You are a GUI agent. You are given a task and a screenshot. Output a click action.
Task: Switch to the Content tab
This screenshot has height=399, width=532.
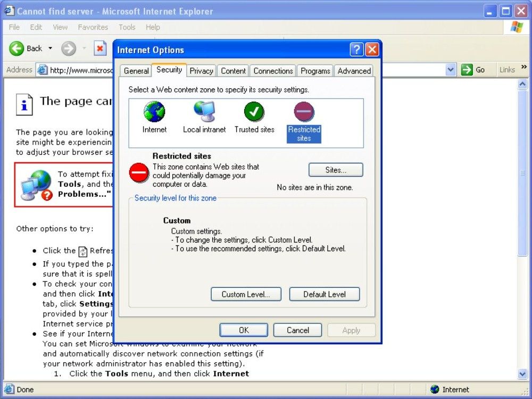tap(234, 71)
